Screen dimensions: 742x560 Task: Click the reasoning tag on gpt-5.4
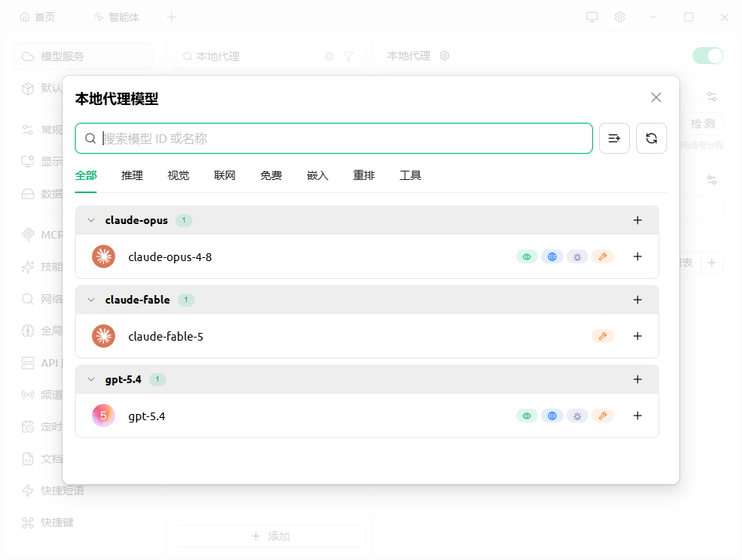tap(577, 416)
